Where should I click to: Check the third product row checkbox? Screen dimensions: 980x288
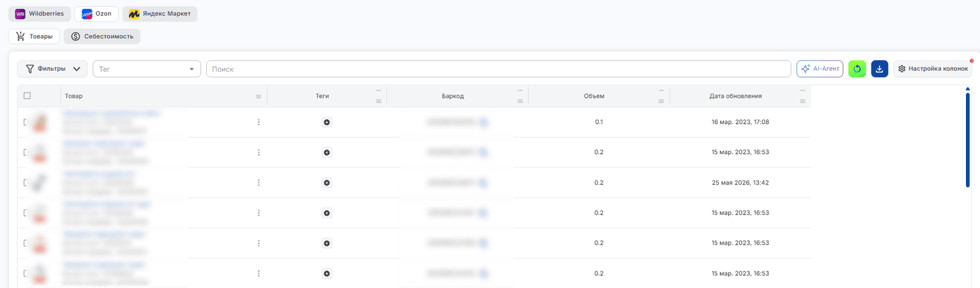(x=26, y=183)
